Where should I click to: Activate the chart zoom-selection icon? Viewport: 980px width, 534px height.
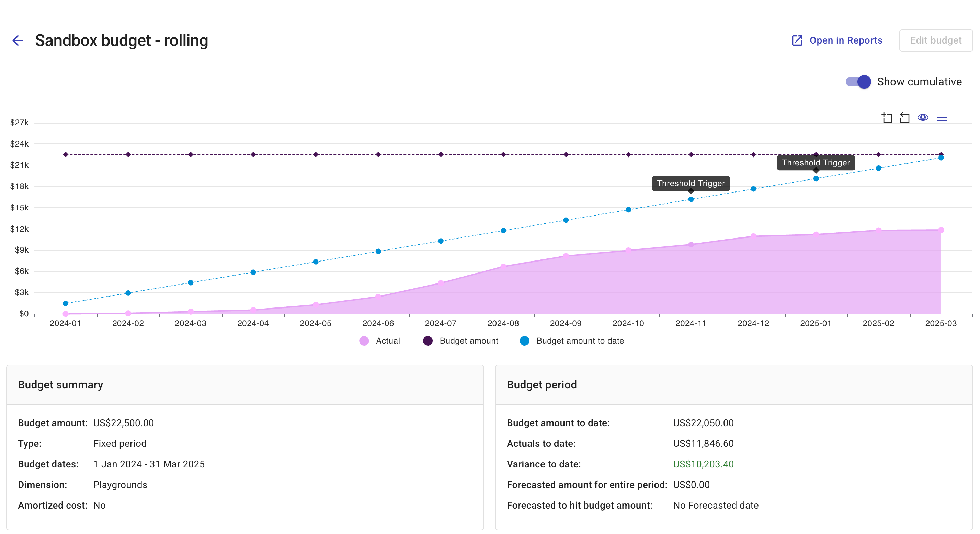887,117
